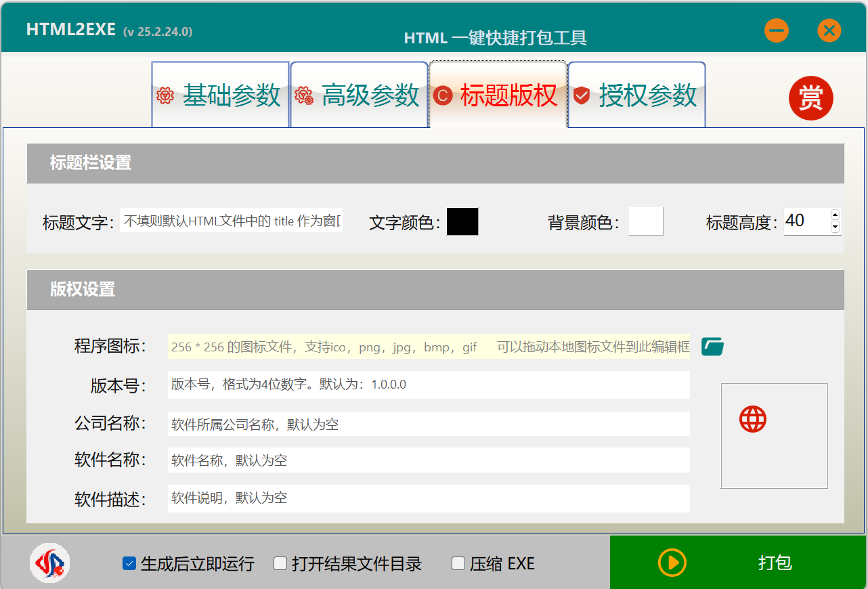The width and height of the screenshot is (868, 589).
Task: Select the 标题版权 tab
Action: click(x=498, y=95)
